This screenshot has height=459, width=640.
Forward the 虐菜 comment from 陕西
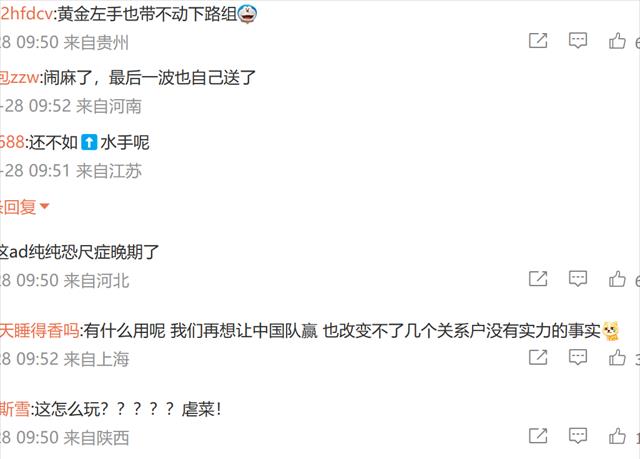click(x=538, y=436)
